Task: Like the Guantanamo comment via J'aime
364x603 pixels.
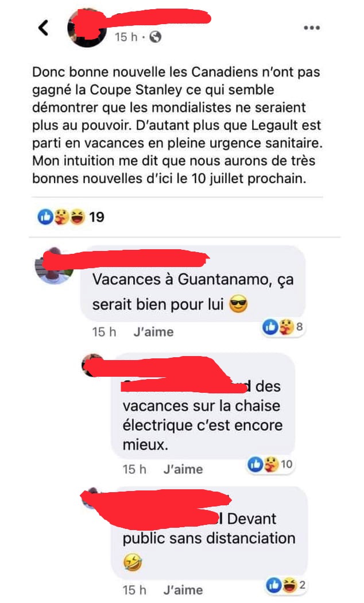Action: tap(153, 332)
